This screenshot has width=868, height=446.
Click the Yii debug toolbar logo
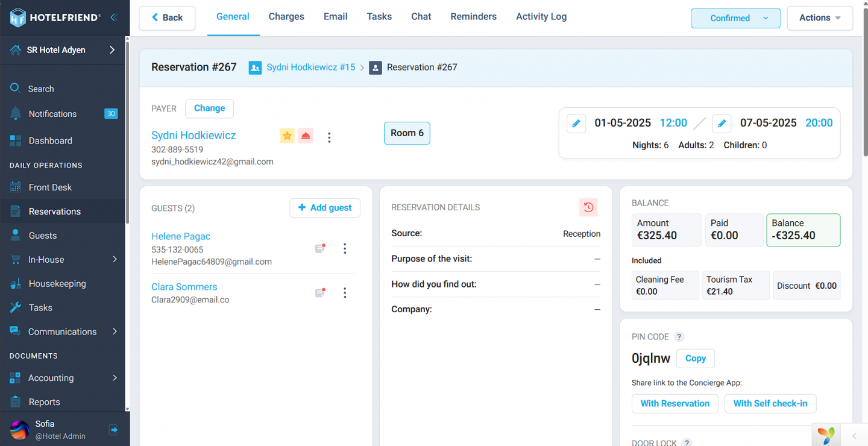coord(826,435)
